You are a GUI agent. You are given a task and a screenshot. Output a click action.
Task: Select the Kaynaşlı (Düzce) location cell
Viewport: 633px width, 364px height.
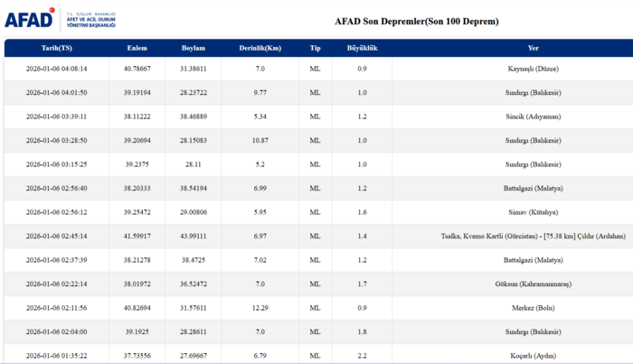coord(534,69)
